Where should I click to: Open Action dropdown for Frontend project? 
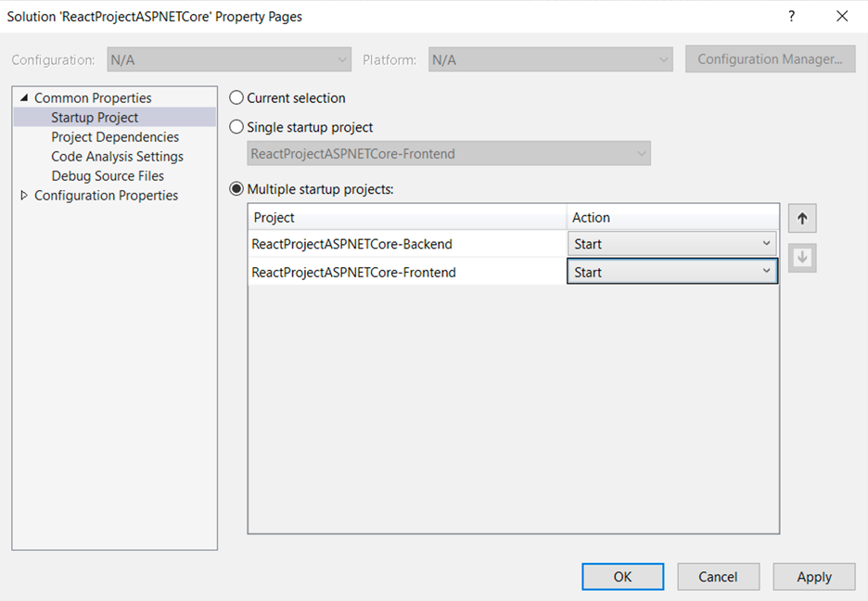[x=672, y=272]
